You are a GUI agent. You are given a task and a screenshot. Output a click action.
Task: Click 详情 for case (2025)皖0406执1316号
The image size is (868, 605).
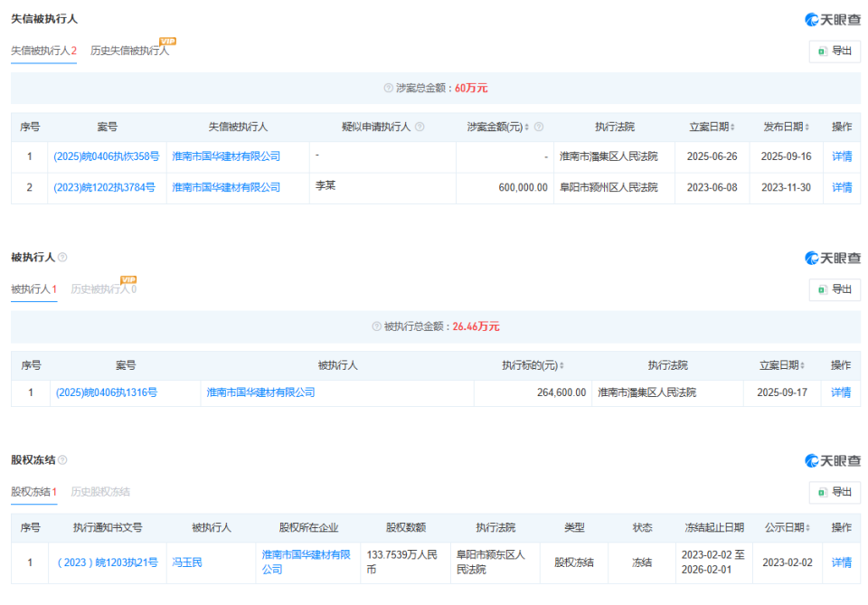[x=840, y=392]
